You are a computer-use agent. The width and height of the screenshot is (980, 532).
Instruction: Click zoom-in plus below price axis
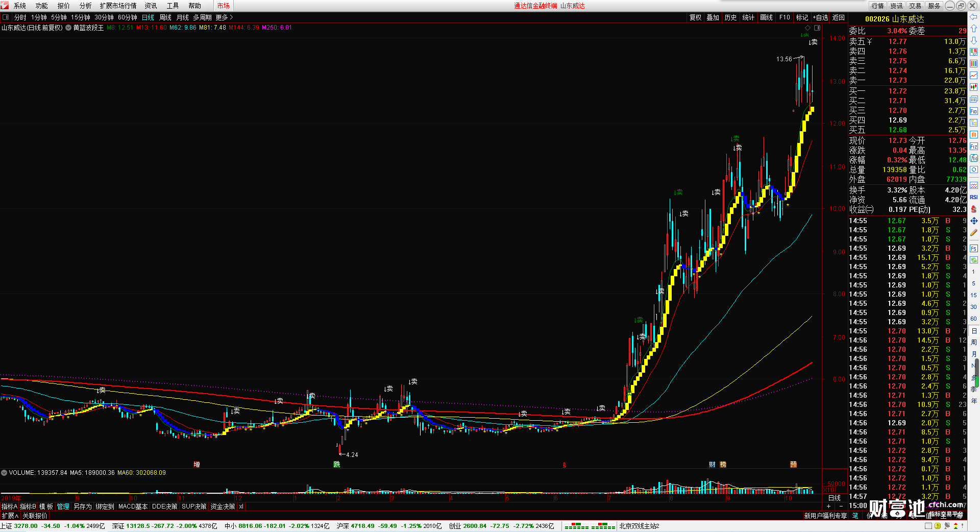coord(828,506)
